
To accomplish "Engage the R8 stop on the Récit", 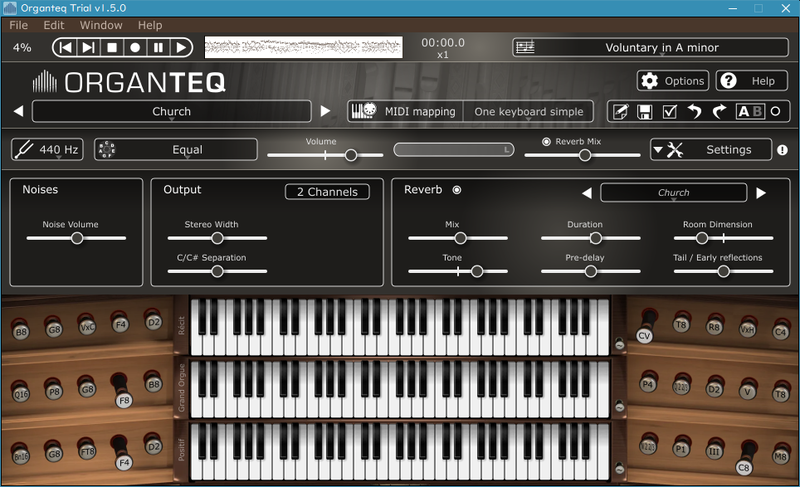I will (714, 326).
